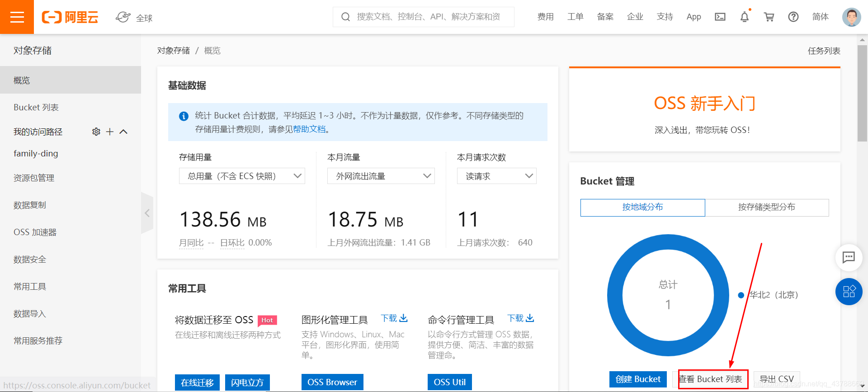Image resolution: width=868 pixels, height=392 pixels.
Task: Click the OSS Browser button
Action: (x=332, y=383)
